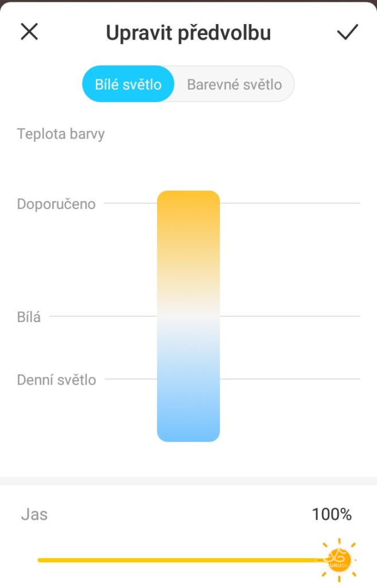The image size is (377, 588).
Task: Click the sun brightness slider handle
Action: 339,560
